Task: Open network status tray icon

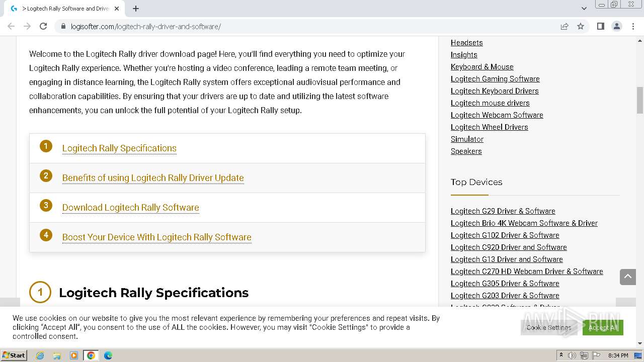Action: [585, 355]
